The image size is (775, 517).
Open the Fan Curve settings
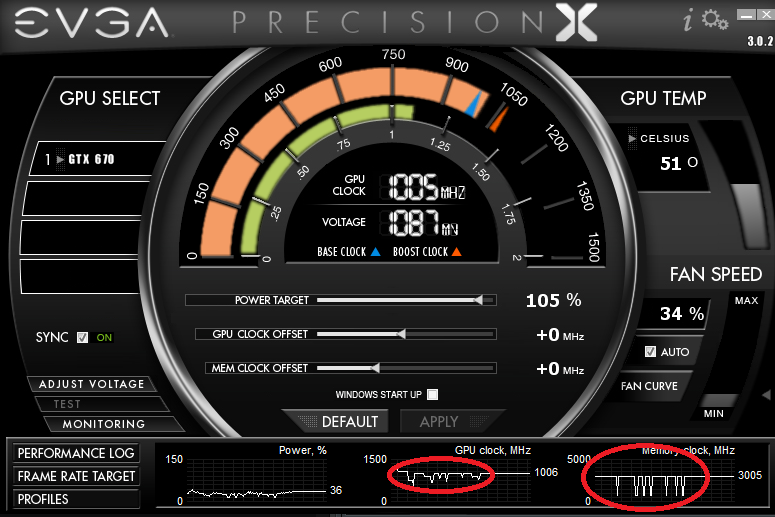point(649,386)
